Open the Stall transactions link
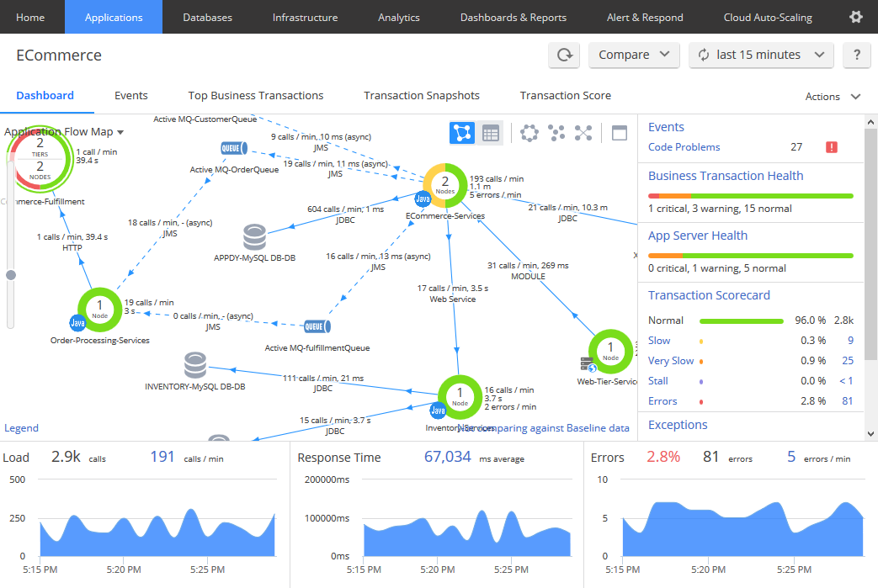Screen dimensions: 878x588 coord(658,381)
